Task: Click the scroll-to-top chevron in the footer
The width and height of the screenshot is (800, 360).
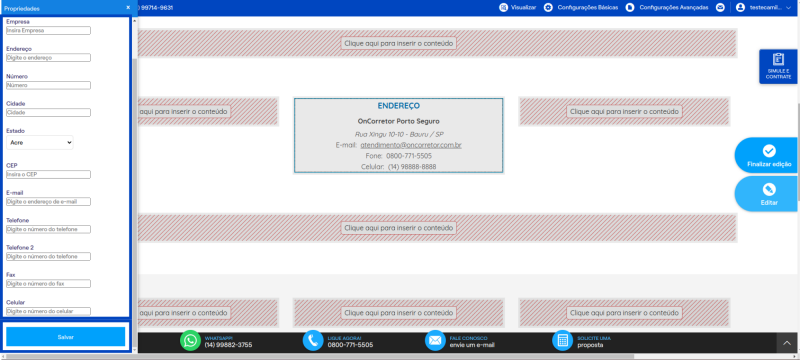Action: [x=787, y=343]
